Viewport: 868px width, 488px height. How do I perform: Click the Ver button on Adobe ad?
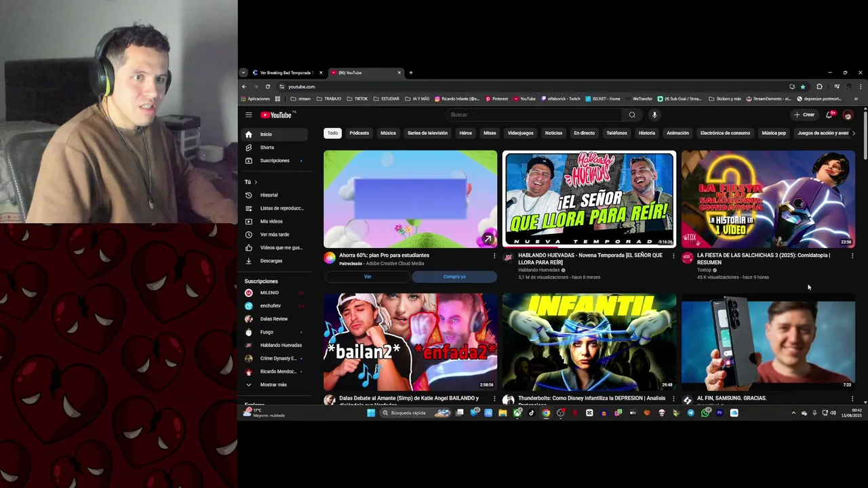pos(368,277)
